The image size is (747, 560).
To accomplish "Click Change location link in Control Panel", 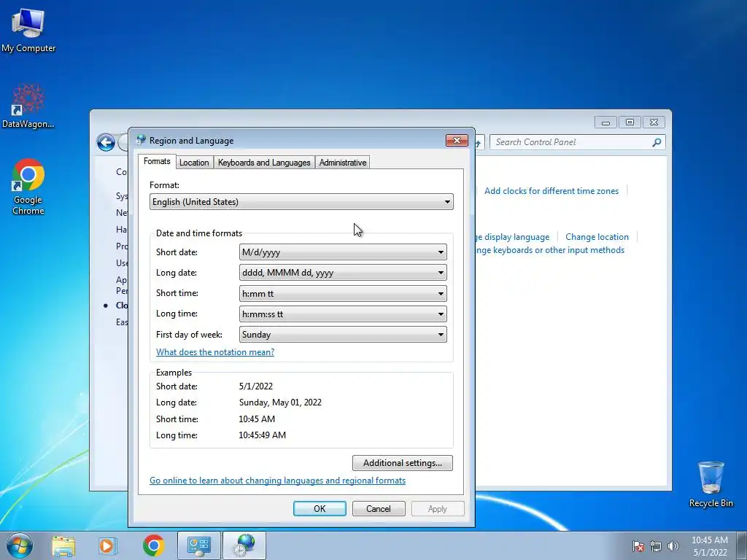I will (x=597, y=237).
